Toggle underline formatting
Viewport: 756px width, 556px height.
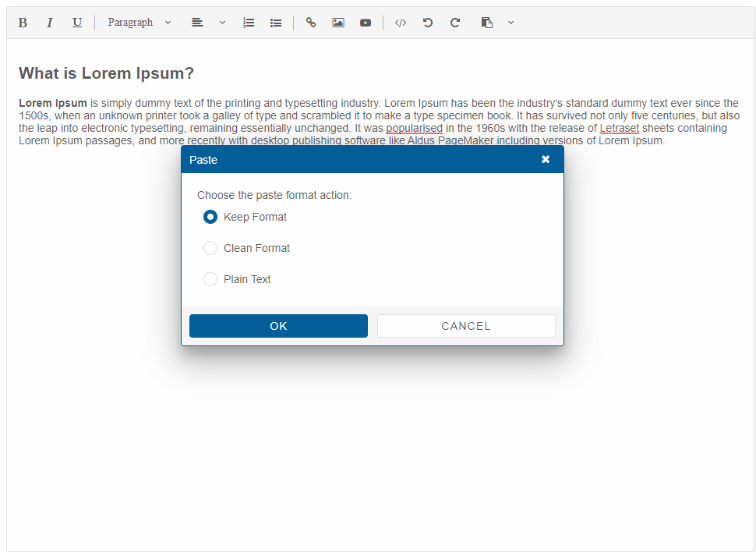(x=76, y=23)
